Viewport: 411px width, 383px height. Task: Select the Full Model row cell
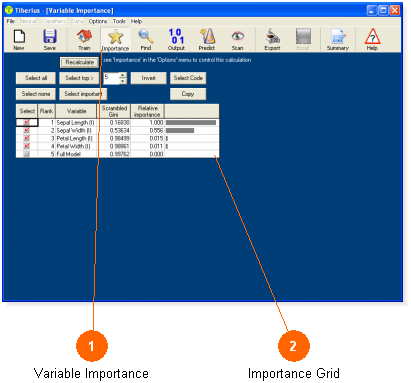(76, 154)
